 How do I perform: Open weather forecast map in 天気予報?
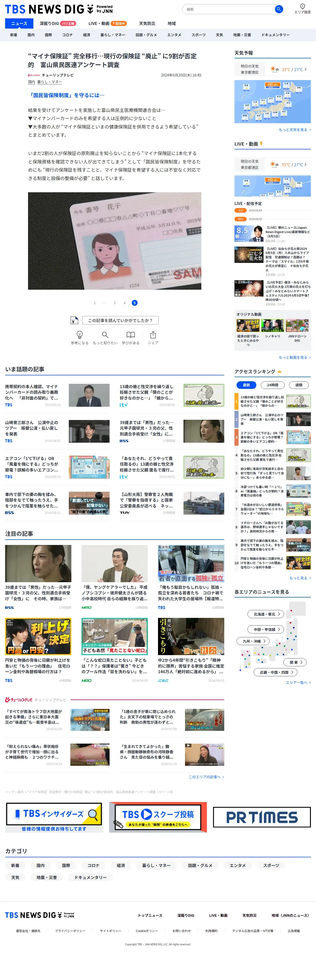pos(272,101)
